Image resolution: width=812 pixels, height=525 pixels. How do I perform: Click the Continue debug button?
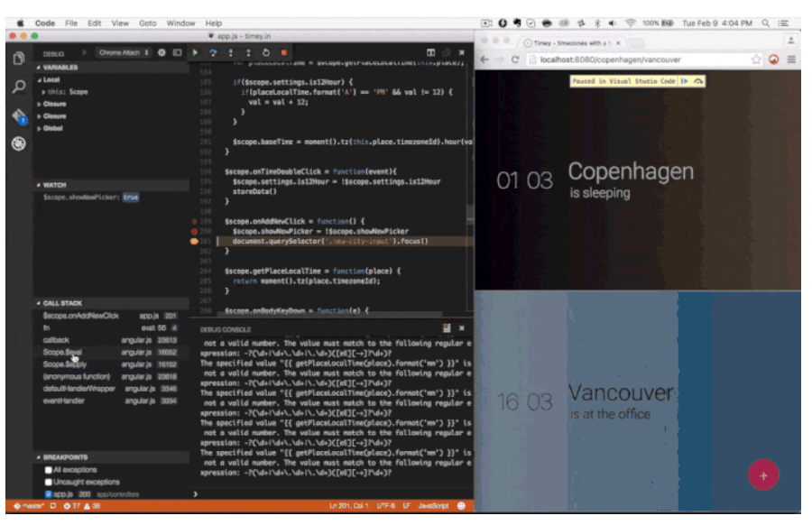point(195,53)
